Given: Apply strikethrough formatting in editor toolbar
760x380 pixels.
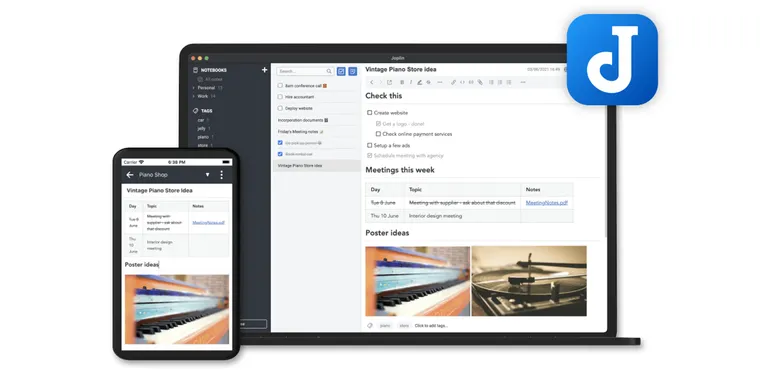Looking at the screenshot, I should pyautogui.click(x=428, y=82).
